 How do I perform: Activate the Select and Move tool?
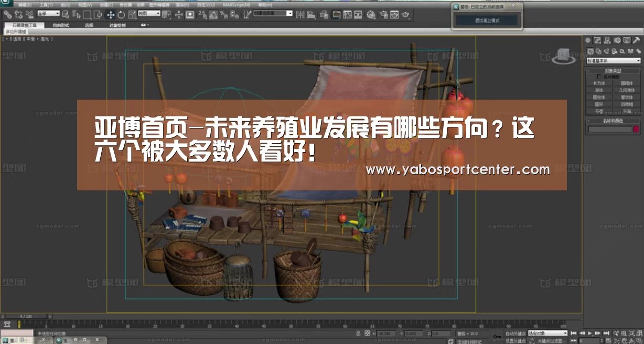point(110,14)
